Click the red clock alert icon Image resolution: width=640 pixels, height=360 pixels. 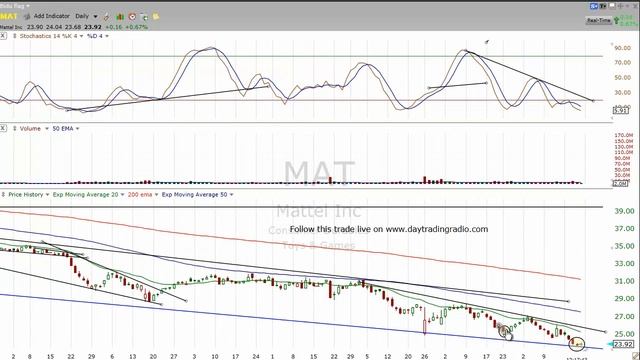coord(132,17)
